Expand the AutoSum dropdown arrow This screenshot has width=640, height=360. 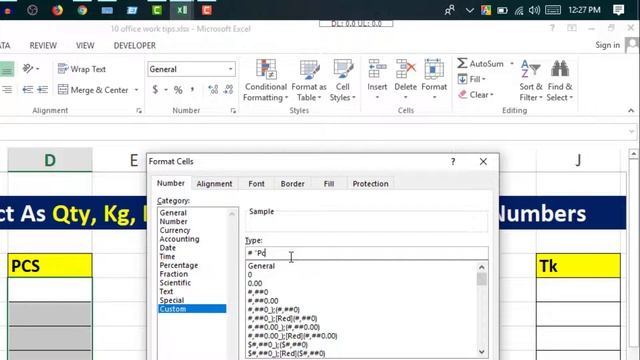(x=512, y=64)
